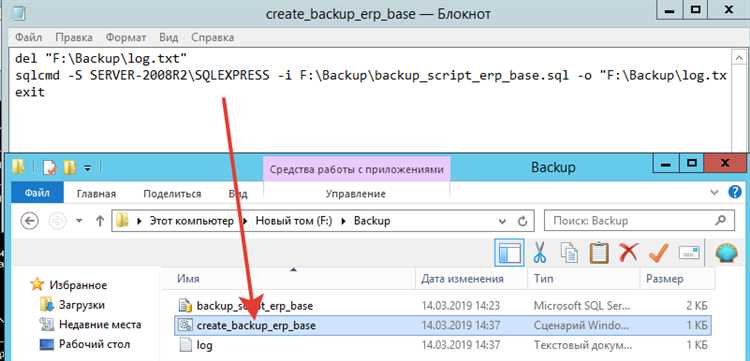This screenshot has height=361, width=750.
Task: Open the Формат menu in Notepad
Action: (126, 37)
